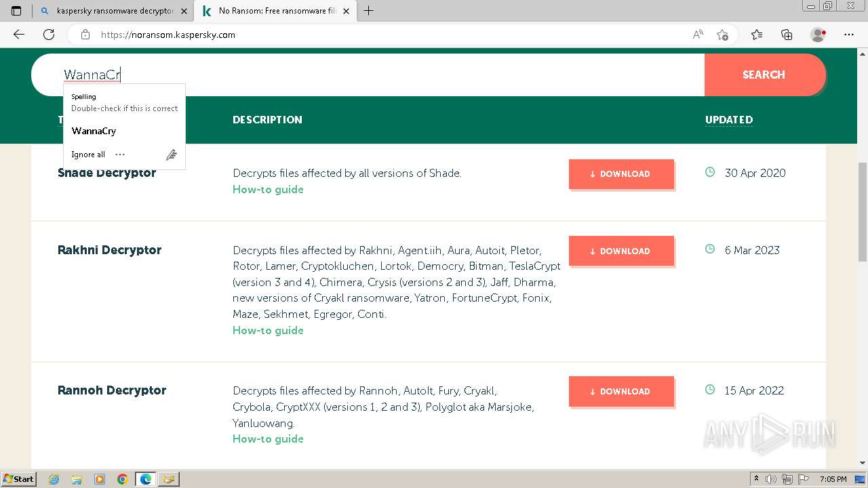
Task: Close the No Ransom tab
Action: click(x=347, y=12)
